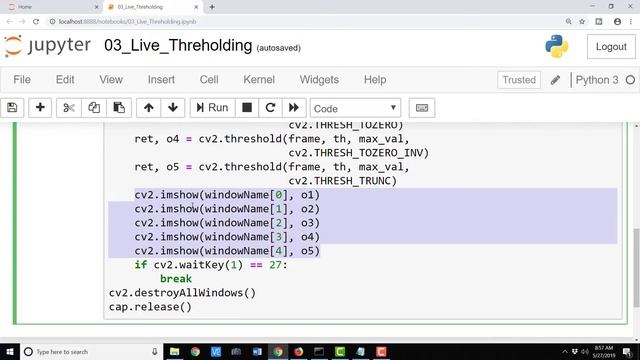Click the kernel idle circle indicator
The image size is (640, 360).
630,80
